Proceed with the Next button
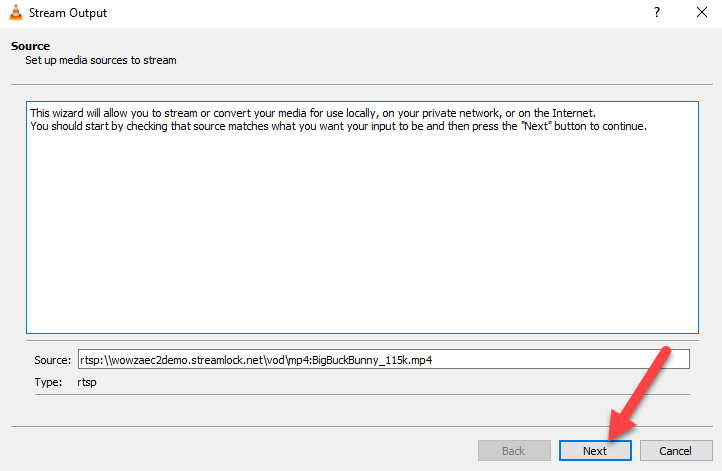 pos(595,451)
